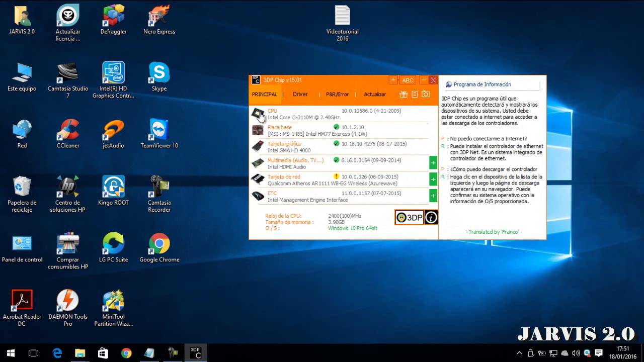Select Este equipo desktop icon
The height and width of the screenshot is (362, 644).
pyautogui.click(x=22, y=77)
